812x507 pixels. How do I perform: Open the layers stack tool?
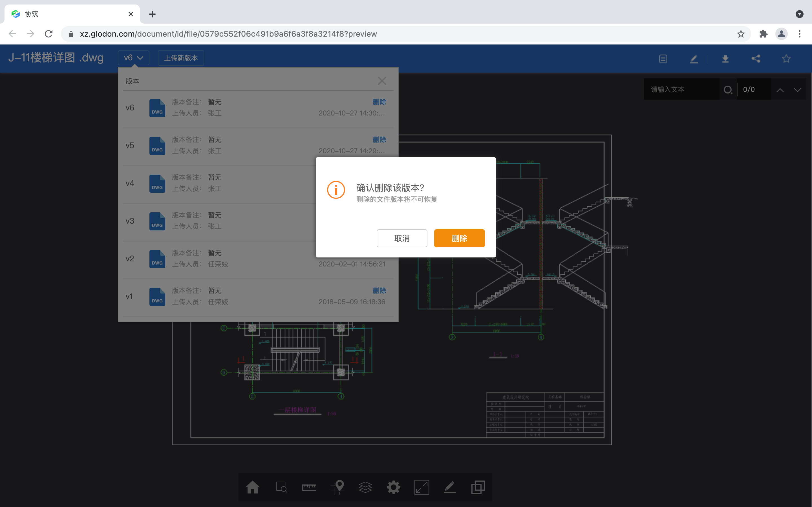coord(365,487)
